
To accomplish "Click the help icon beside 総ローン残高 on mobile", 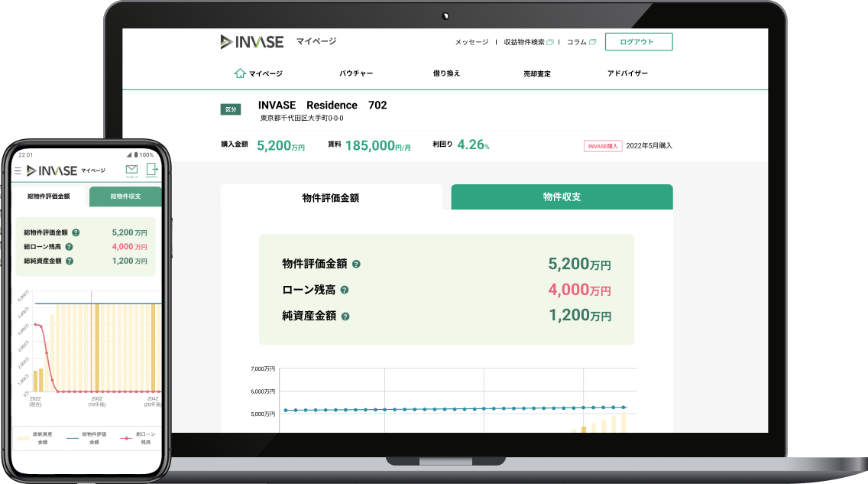I will coord(69,246).
